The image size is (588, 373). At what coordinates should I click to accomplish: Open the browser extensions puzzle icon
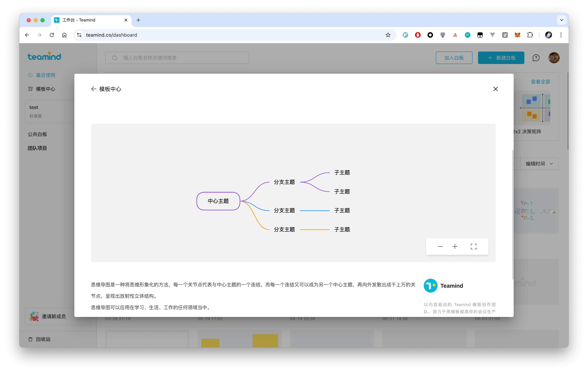pyautogui.click(x=530, y=35)
